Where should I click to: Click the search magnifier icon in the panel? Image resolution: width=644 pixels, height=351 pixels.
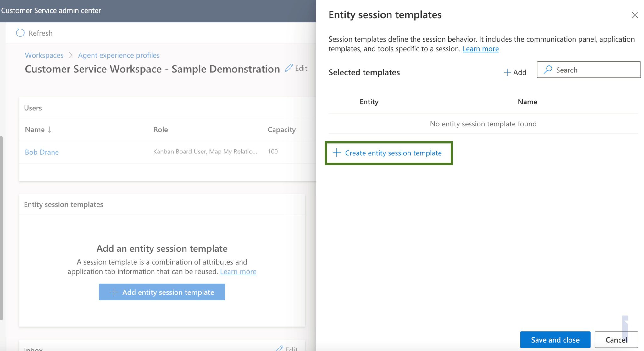(548, 70)
